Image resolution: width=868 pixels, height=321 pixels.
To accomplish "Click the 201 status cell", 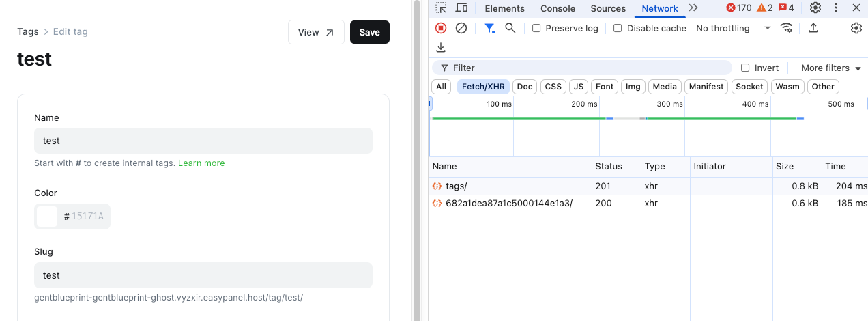I will pos(617,186).
